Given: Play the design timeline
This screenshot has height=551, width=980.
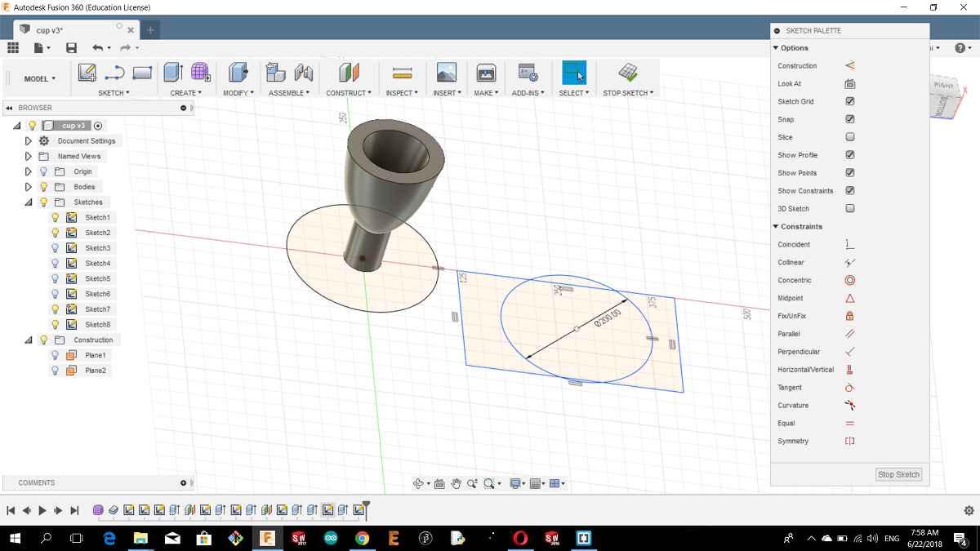Looking at the screenshot, I should [42, 510].
